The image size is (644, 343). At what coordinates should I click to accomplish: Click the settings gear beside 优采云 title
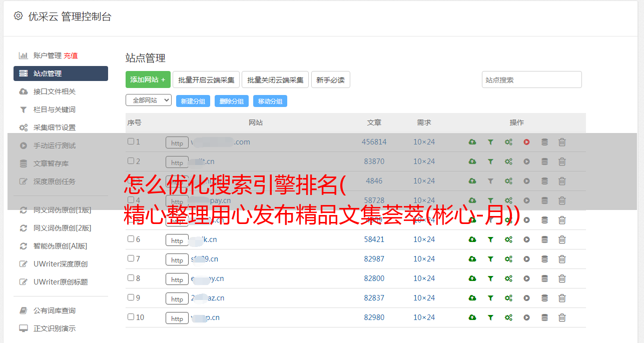tap(19, 16)
